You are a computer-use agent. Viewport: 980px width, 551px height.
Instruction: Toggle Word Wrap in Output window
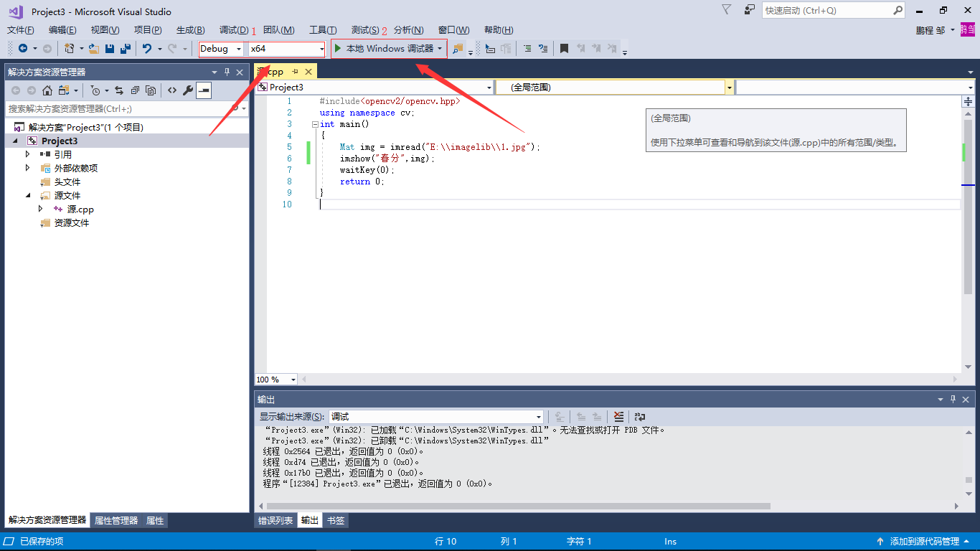point(639,417)
